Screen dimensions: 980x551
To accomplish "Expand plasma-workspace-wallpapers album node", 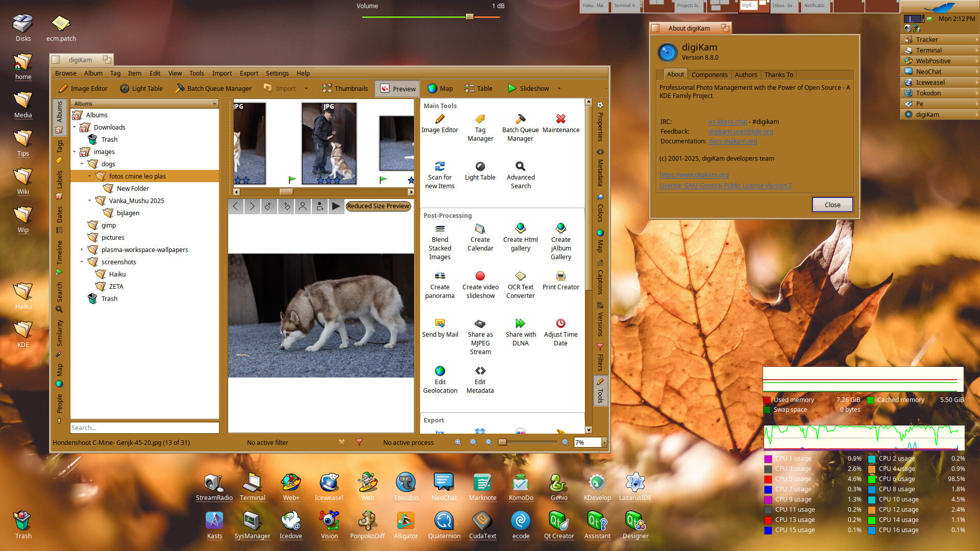I will [x=82, y=250].
